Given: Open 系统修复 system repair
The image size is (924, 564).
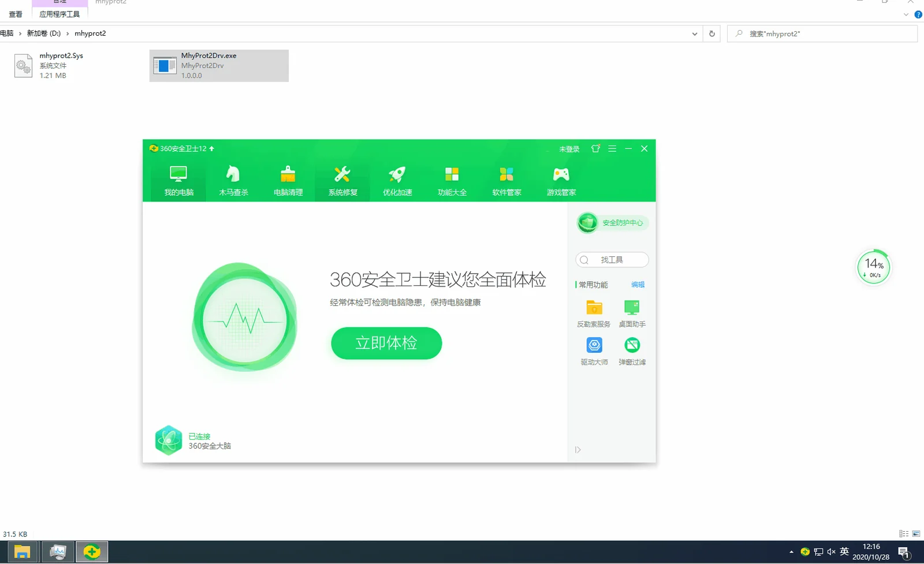Looking at the screenshot, I should coord(342,180).
